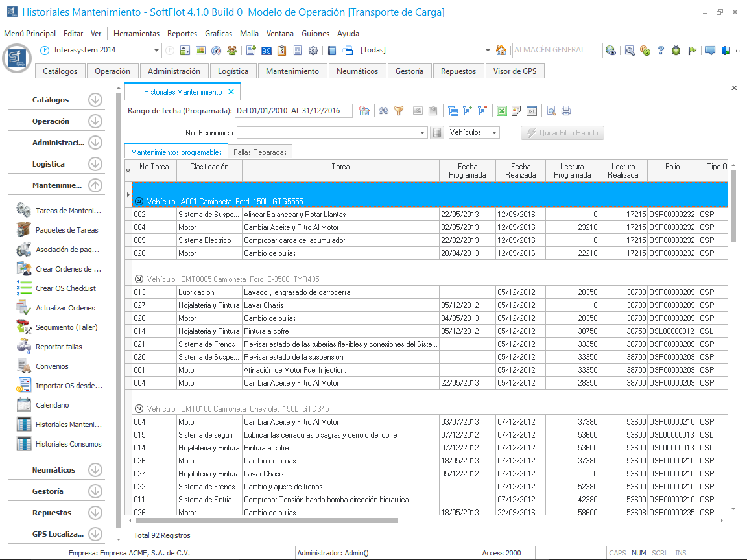Click the funnel filter icon
The image size is (747, 560).
coord(399,111)
